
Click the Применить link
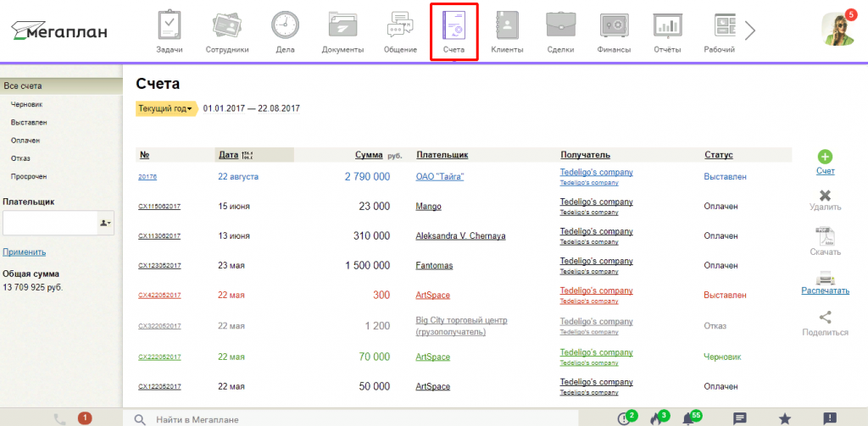click(x=25, y=252)
